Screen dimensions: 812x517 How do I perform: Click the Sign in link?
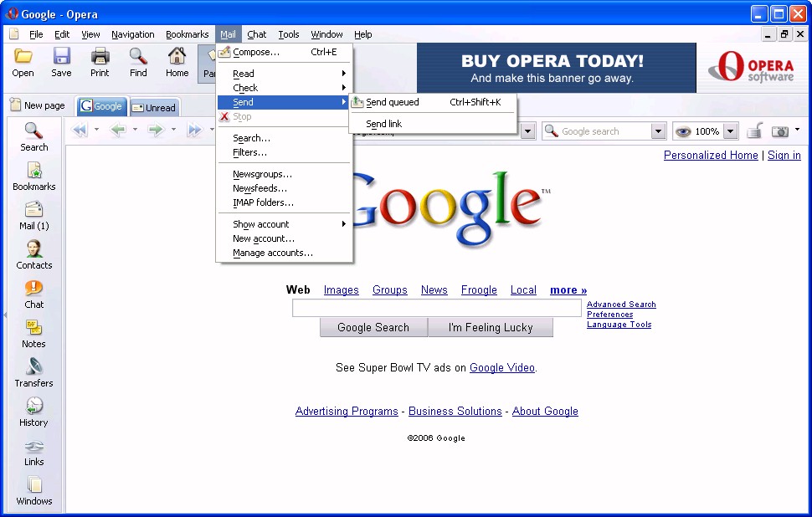click(784, 155)
